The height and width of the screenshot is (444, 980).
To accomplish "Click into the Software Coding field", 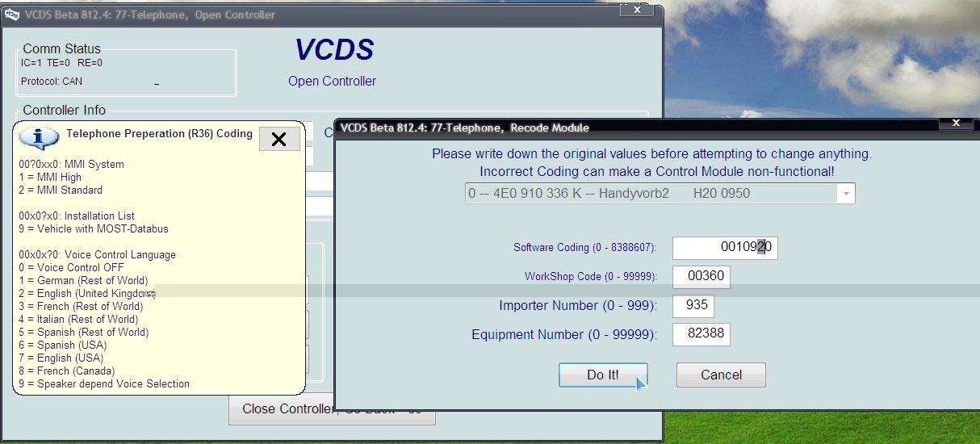I will point(724,248).
